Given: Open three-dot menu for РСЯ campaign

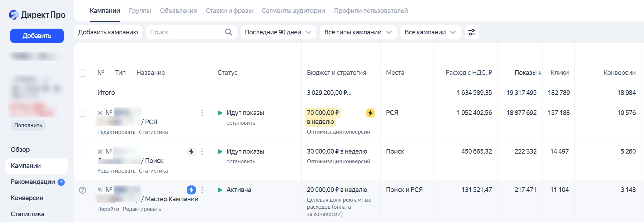Looking at the screenshot, I should (202, 113).
